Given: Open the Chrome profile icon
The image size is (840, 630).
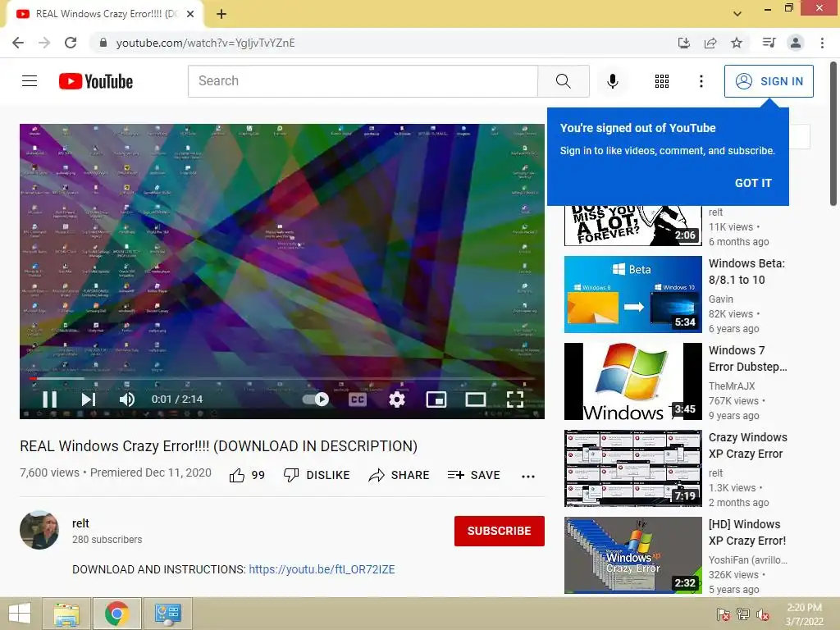Looking at the screenshot, I should click(796, 43).
